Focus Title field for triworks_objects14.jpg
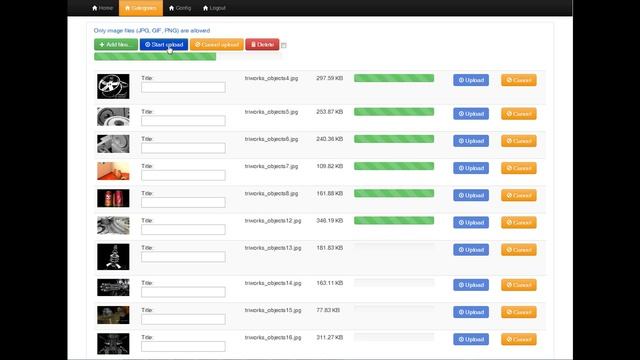 [x=183, y=292]
